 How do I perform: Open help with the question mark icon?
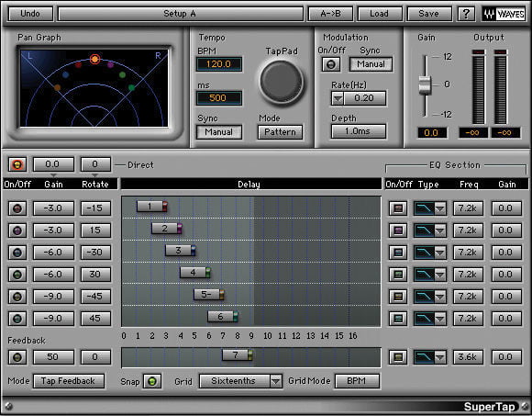coord(466,14)
